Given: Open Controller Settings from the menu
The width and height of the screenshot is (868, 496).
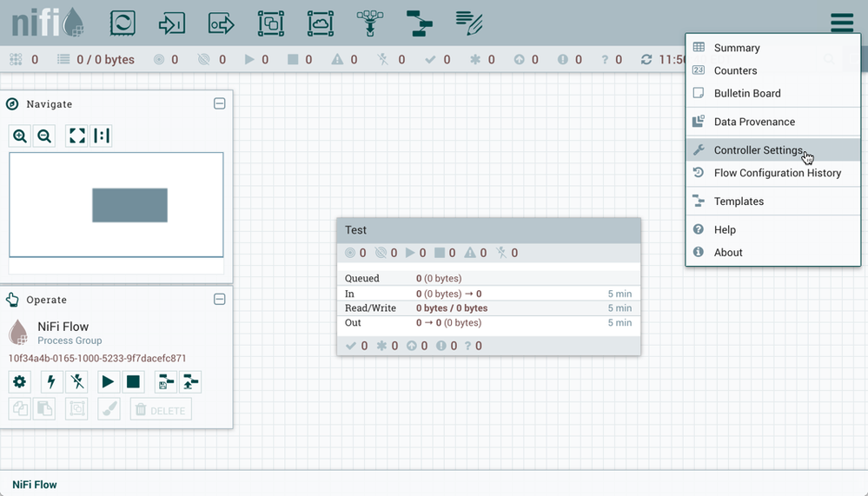Looking at the screenshot, I should click(x=758, y=150).
